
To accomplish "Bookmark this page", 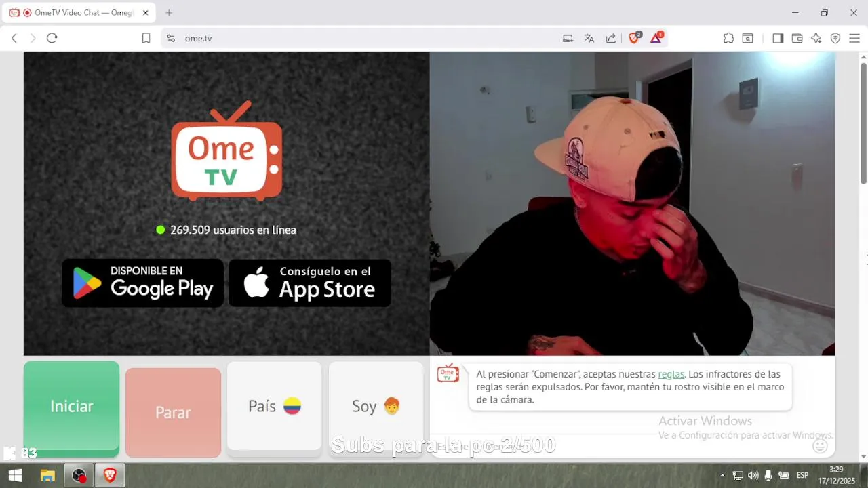I will tap(146, 38).
